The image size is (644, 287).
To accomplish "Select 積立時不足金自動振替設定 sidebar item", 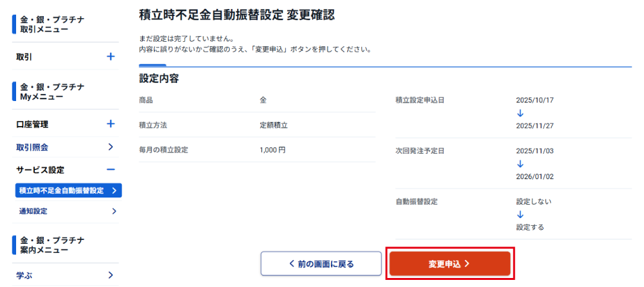I will click(61, 190).
